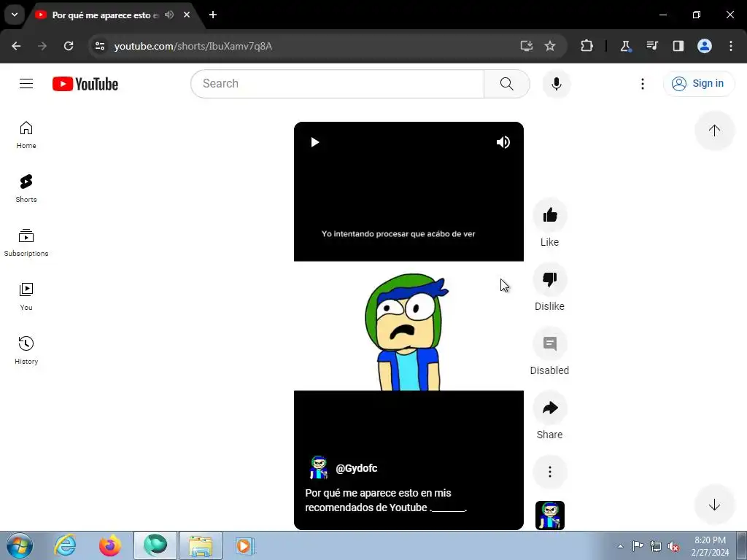Image resolution: width=747 pixels, height=560 pixels.
Task: Click the Gydofc channel avatar
Action: (318, 467)
